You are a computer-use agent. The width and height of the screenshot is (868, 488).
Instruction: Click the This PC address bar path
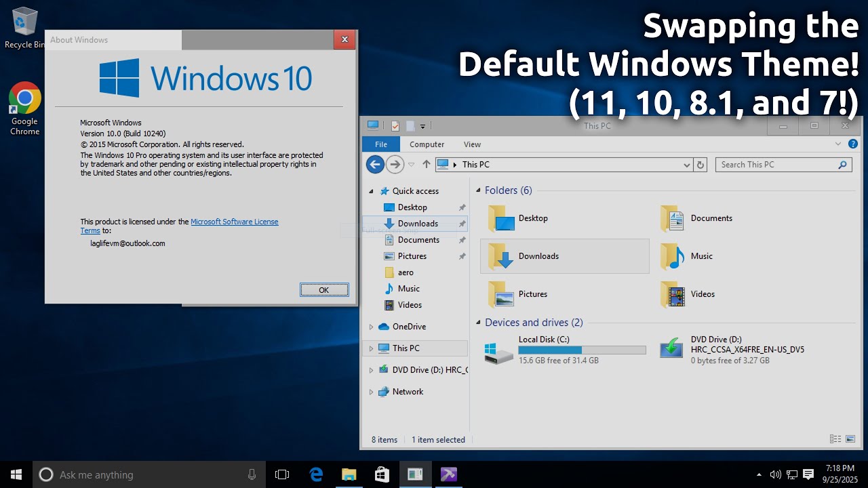[476, 165]
